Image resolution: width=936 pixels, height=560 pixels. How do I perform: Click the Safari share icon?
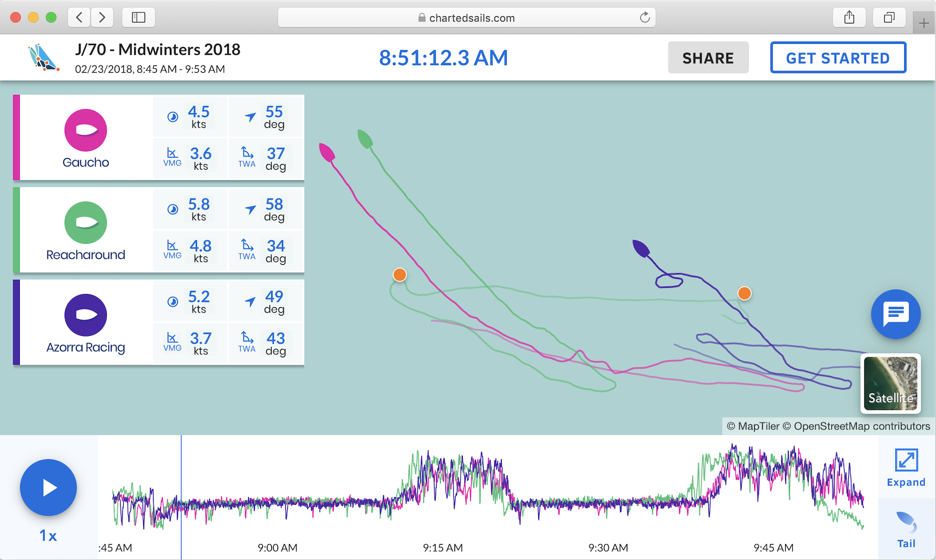849,18
